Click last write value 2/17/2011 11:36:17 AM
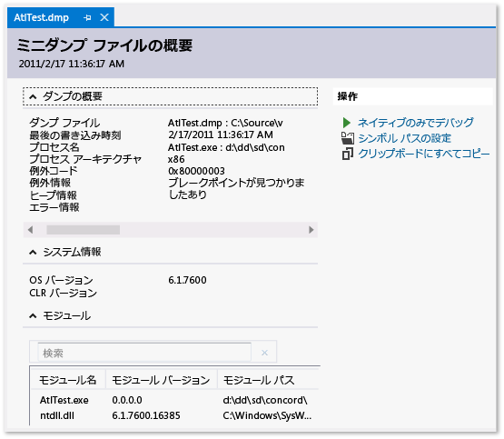504x439 pixels. pyautogui.click(x=221, y=135)
